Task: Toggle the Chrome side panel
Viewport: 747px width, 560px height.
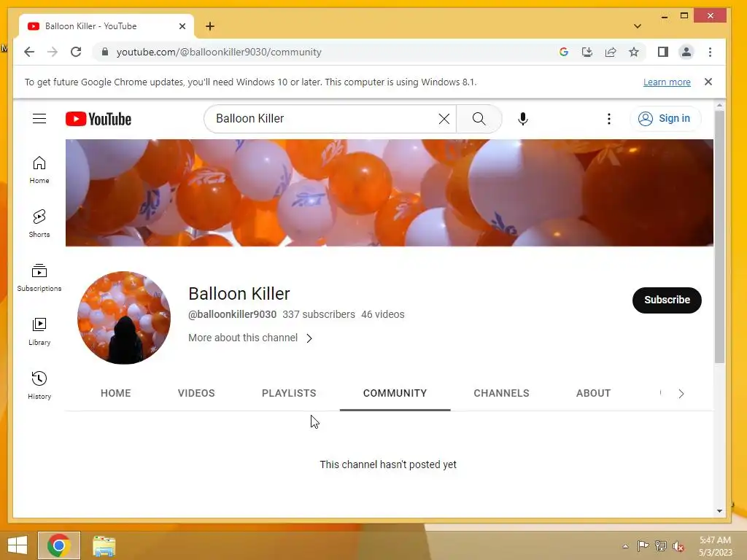Action: [662, 52]
